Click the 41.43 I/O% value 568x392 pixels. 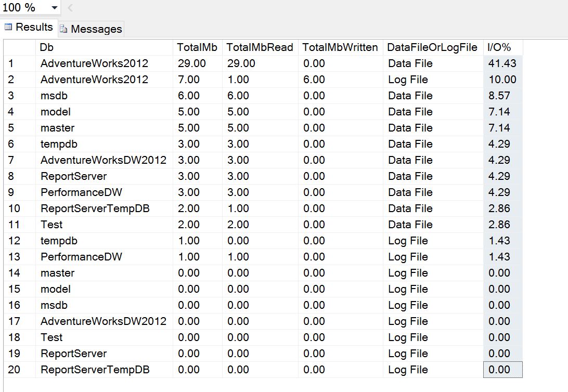click(503, 63)
